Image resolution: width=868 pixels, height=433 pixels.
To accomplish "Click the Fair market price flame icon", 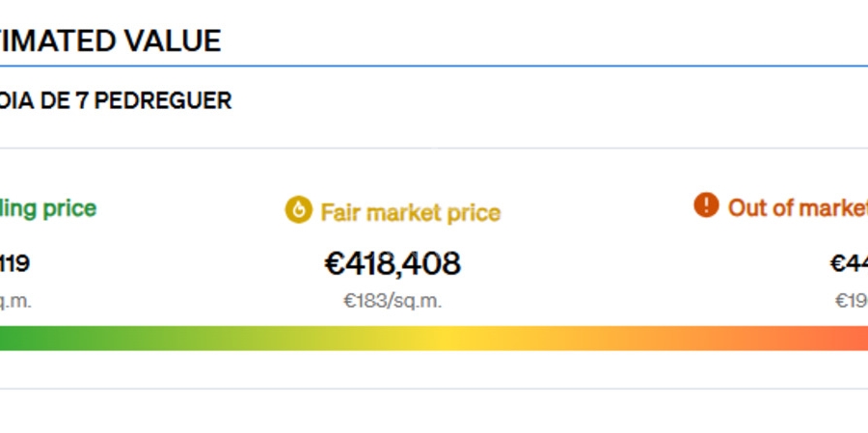I will point(298,210).
